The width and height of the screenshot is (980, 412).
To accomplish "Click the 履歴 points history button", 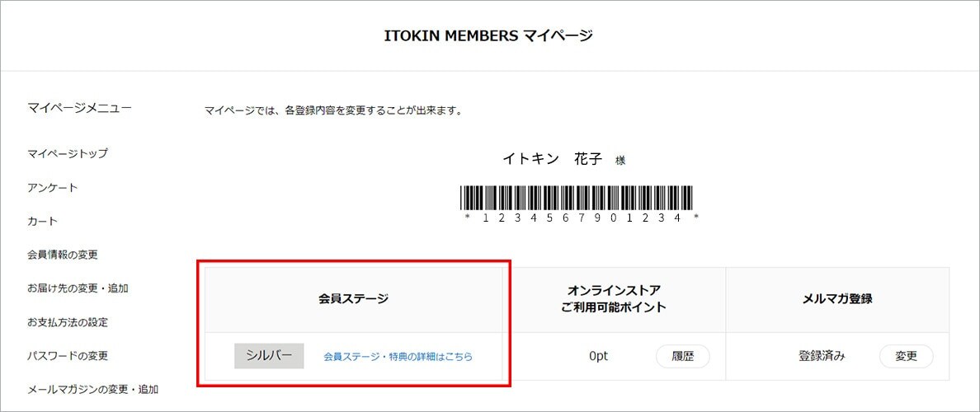I will pos(682,357).
